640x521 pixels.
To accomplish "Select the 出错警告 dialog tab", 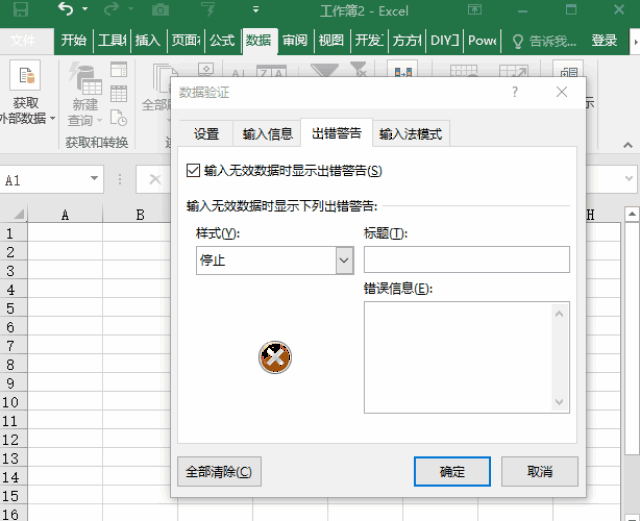I will (337, 133).
